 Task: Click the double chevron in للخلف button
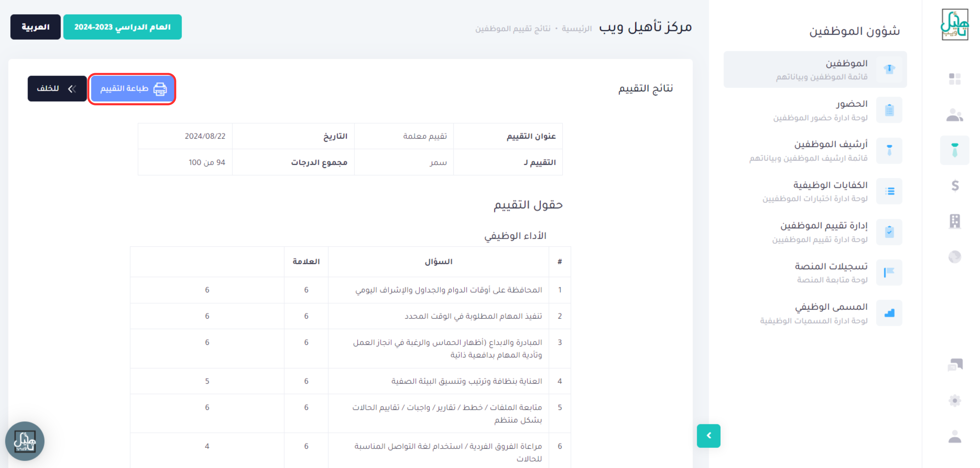72,89
